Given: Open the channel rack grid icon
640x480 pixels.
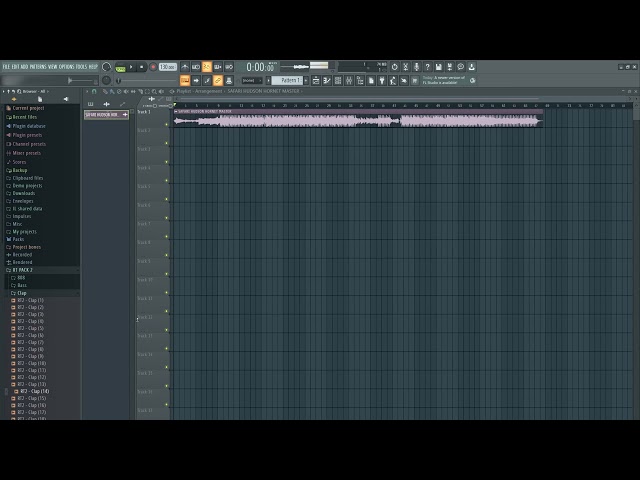Looking at the screenshot, I should pyautogui.click(x=338, y=80).
